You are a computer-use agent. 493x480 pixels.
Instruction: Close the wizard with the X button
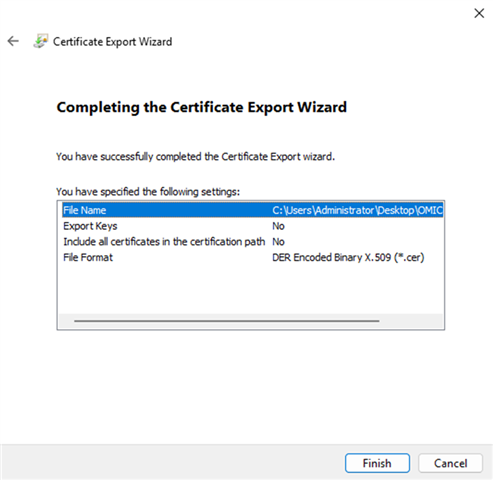click(479, 13)
